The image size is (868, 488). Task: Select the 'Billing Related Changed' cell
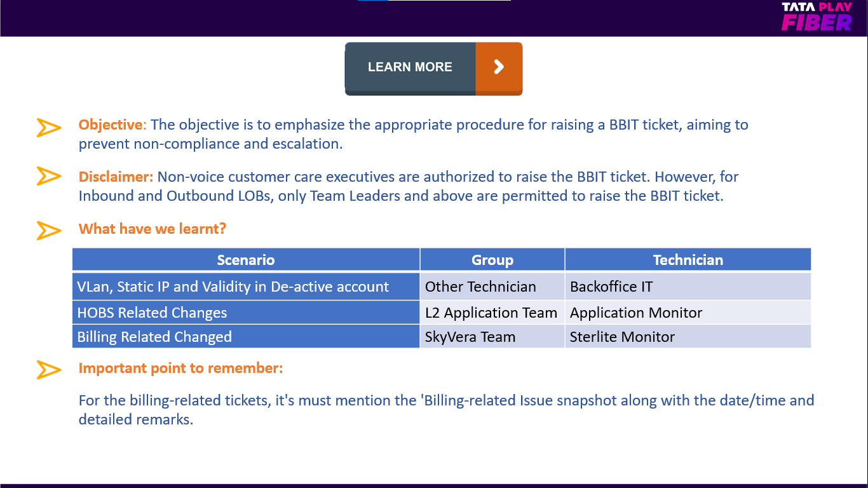click(246, 337)
